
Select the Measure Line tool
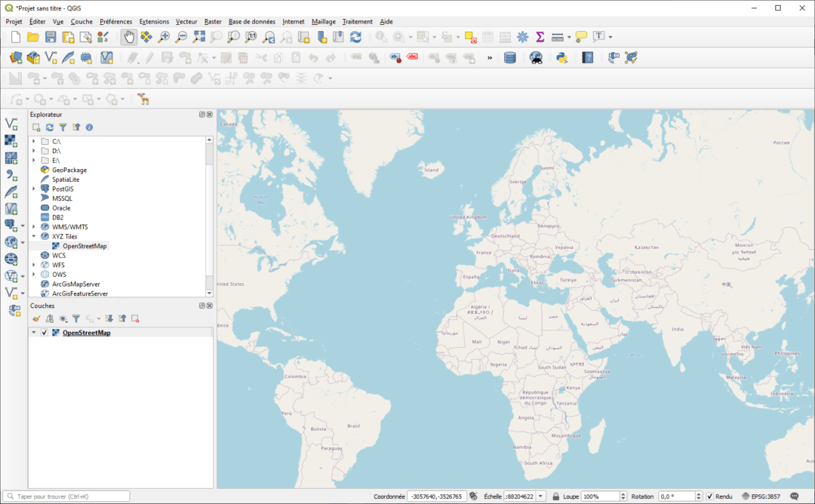(x=557, y=35)
